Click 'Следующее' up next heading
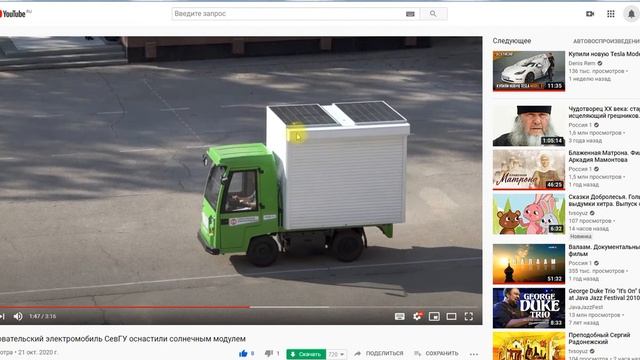 point(512,41)
